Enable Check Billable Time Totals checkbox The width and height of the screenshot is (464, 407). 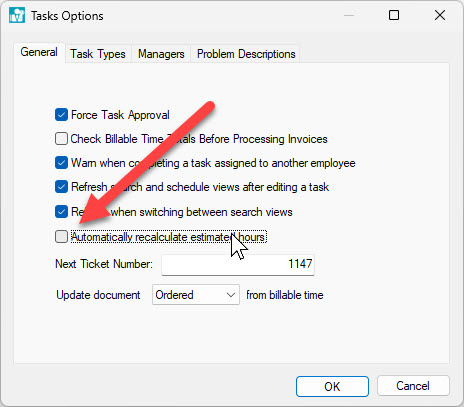pos(61,139)
